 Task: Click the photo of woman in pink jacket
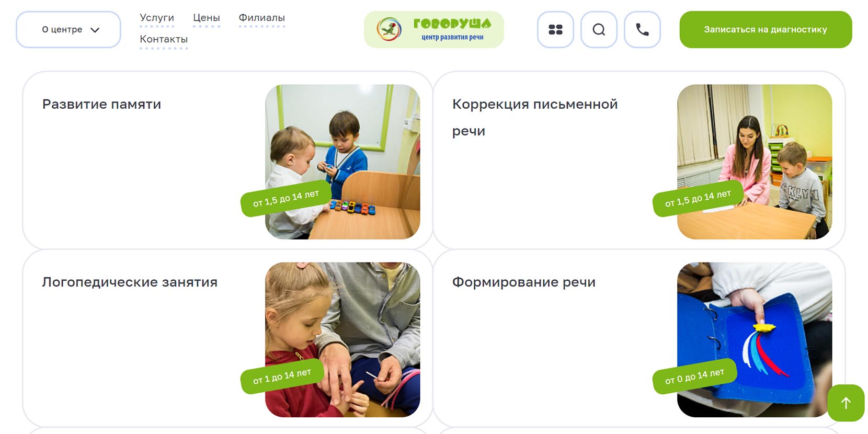[755, 162]
